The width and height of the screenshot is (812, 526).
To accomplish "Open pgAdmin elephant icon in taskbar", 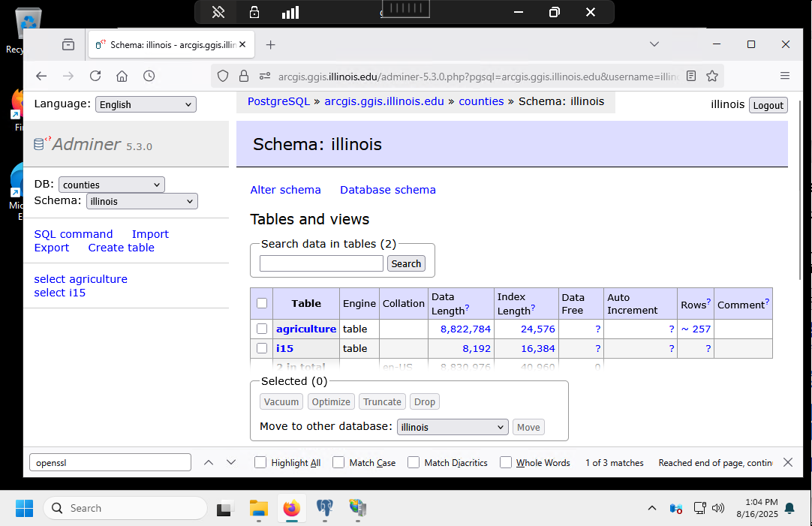I will point(325,508).
